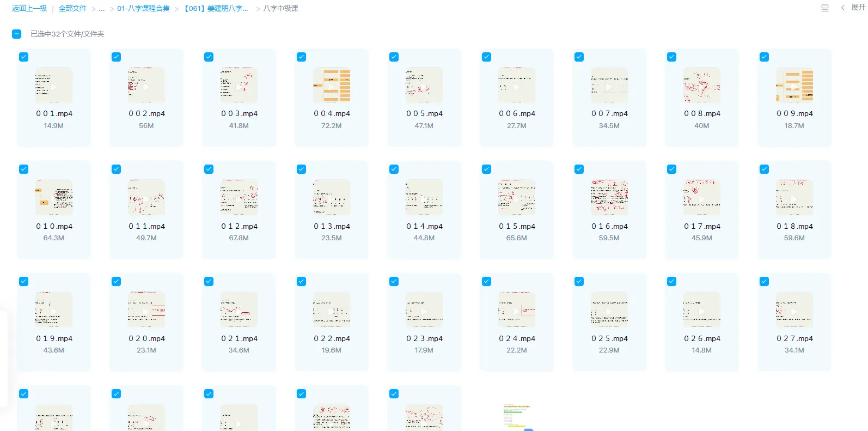
Task: Click the 023.mp4 file name
Action: 424,338
